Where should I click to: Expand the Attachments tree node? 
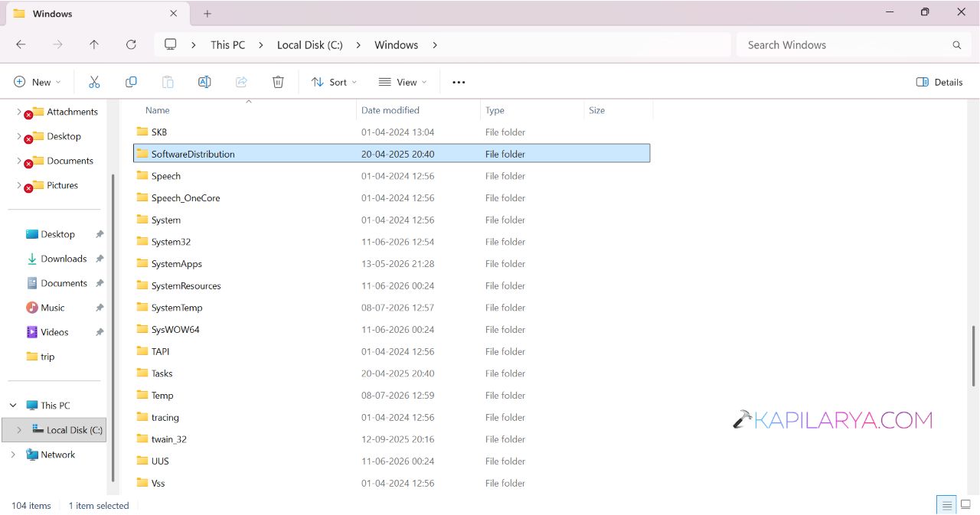pos(18,112)
